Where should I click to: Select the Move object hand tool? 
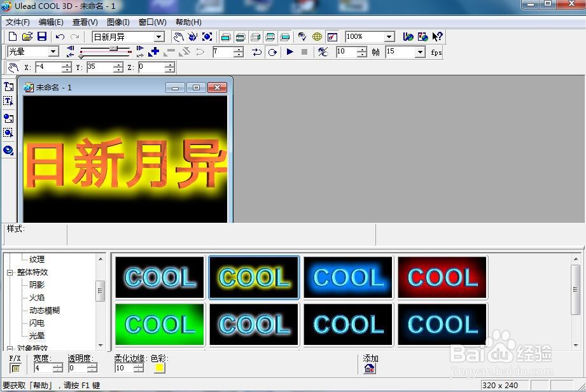[179, 37]
